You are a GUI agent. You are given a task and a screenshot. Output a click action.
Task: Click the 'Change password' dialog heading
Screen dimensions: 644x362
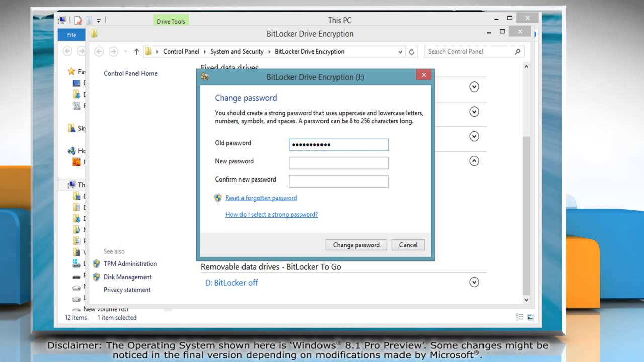(x=246, y=98)
